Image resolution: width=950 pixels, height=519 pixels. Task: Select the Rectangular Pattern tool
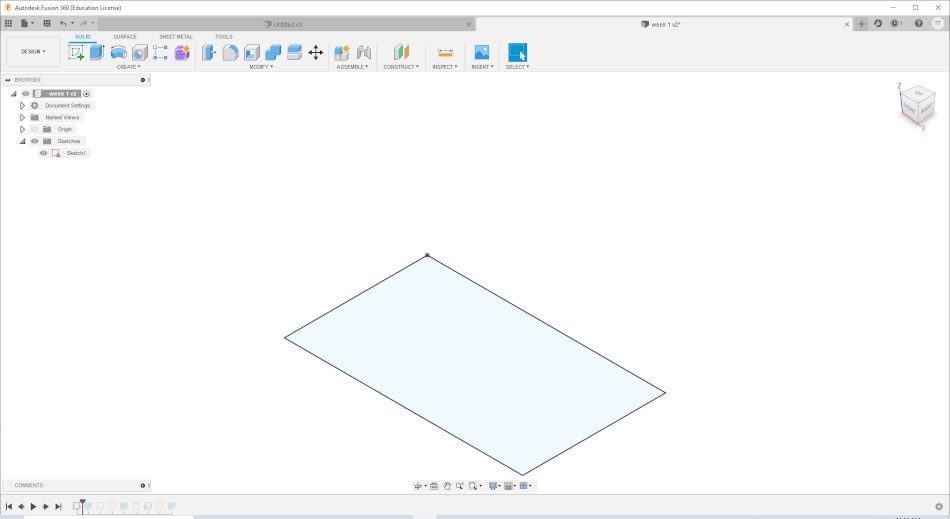pyautogui.click(x=161, y=53)
